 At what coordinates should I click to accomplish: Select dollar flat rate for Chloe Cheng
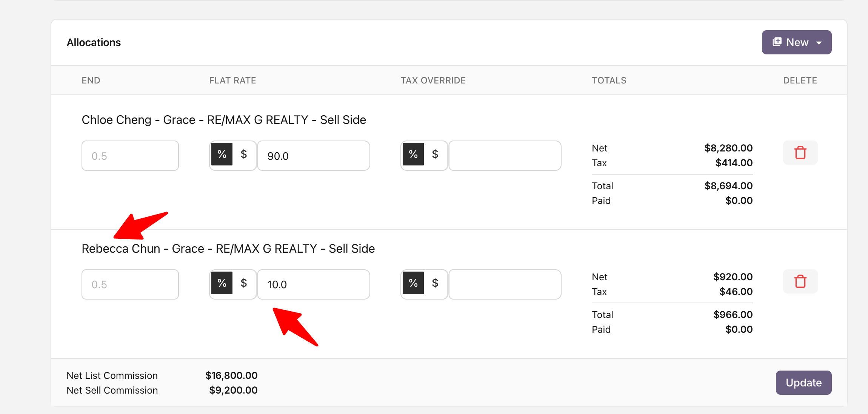pyautogui.click(x=244, y=154)
